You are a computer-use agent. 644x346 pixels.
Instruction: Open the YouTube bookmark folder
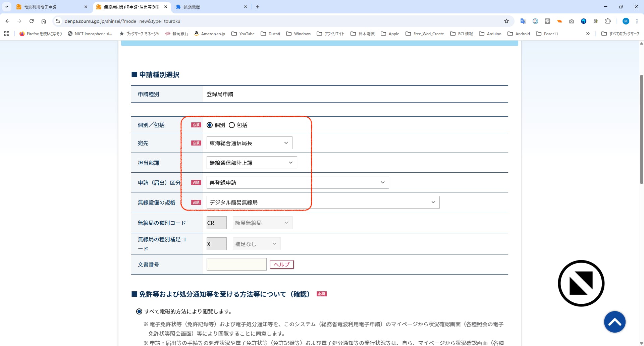(x=243, y=34)
